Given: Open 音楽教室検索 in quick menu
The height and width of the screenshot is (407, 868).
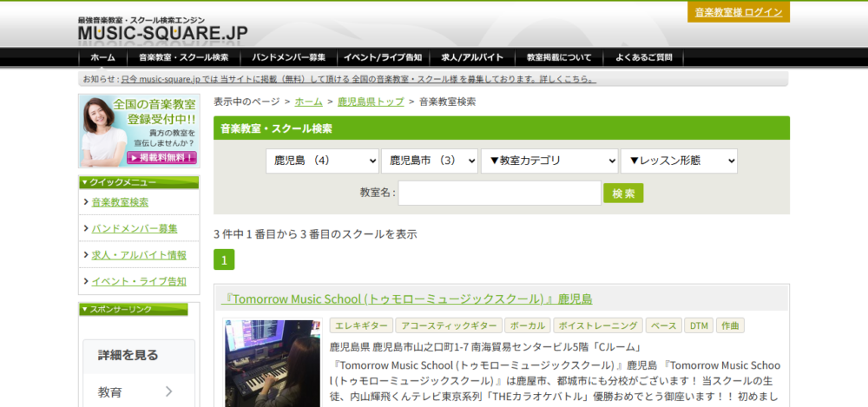Looking at the screenshot, I should click(120, 202).
